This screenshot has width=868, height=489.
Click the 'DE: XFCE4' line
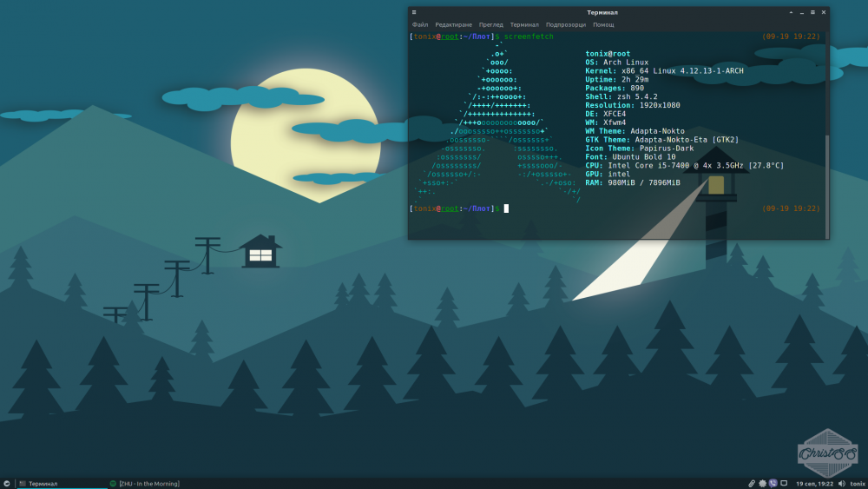606,114
